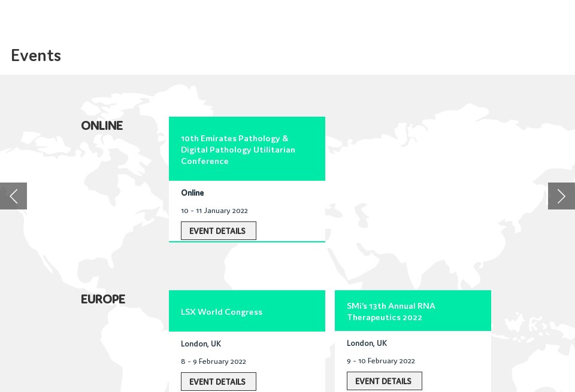The image size is (575, 392).
Task: Click the 10 - 11 January 2022 date
Action: pos(214,211)
